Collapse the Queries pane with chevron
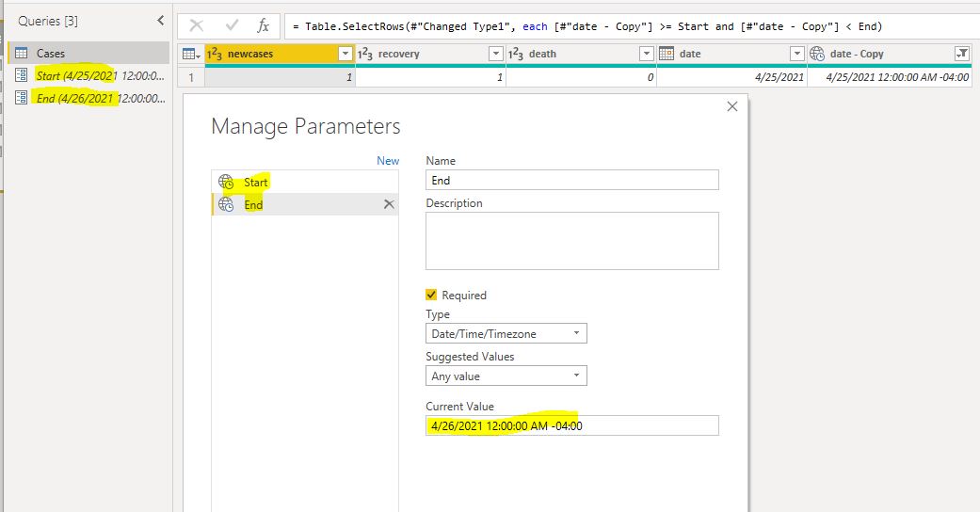Screen dimensions: 980x512 click(x=161, y=21)
